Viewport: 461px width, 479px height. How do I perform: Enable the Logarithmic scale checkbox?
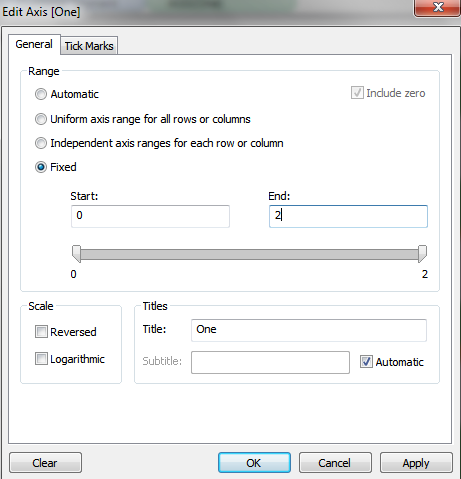41,359
